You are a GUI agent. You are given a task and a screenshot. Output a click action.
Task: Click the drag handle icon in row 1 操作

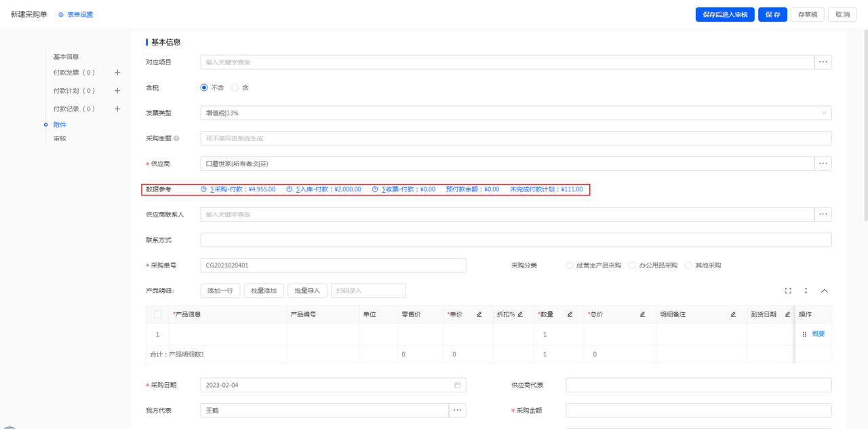click(x=804, y=334)
